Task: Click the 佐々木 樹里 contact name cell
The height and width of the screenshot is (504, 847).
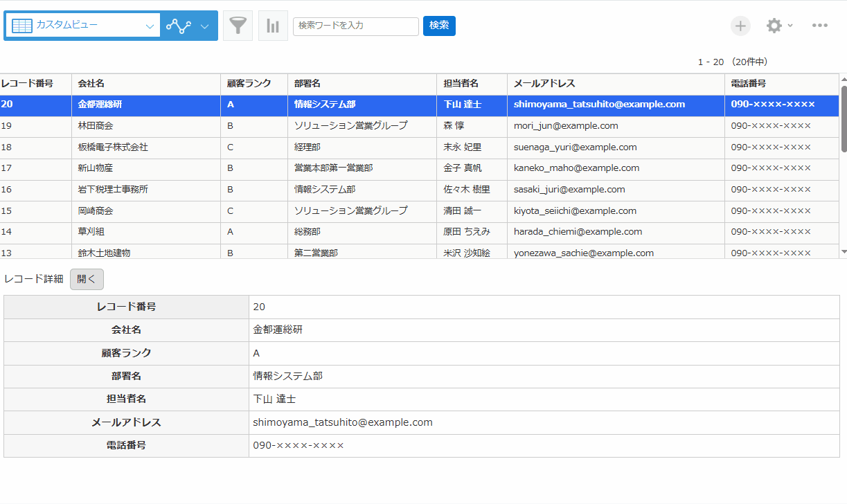Action: (x=472, y=190)
